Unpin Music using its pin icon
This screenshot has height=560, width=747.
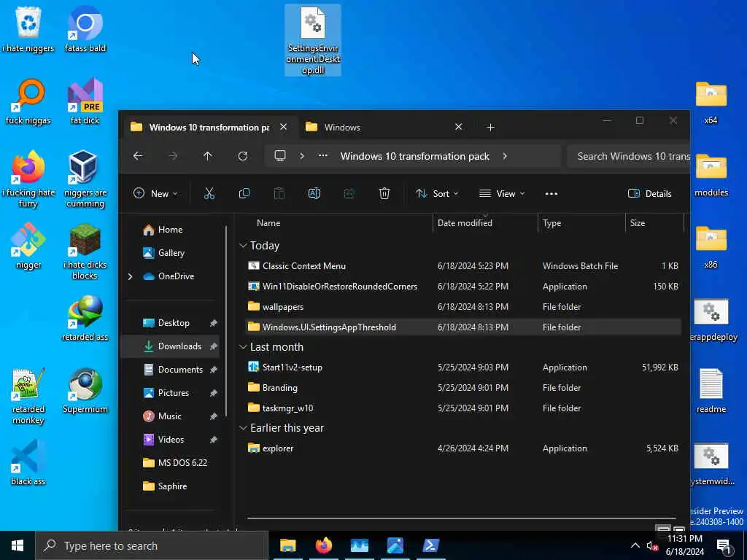click(x=214, y=416)
